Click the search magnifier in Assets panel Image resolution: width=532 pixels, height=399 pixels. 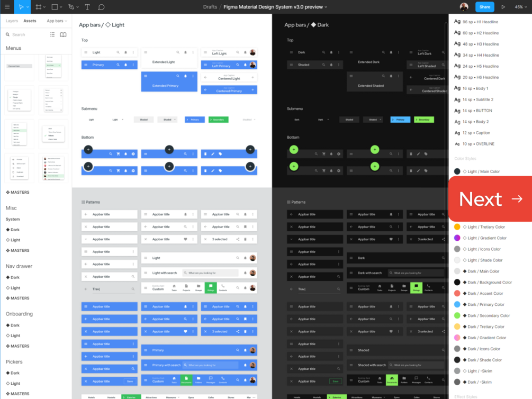(x=7, y=34)
